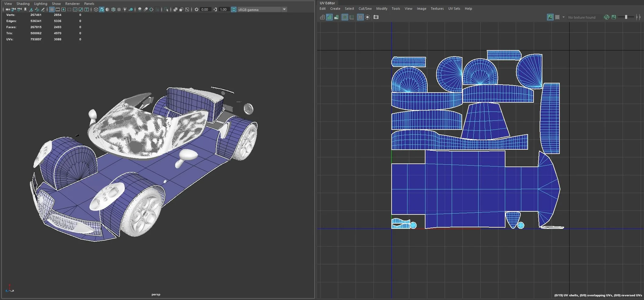Adjust the image dim slider handle

[626, 17]
